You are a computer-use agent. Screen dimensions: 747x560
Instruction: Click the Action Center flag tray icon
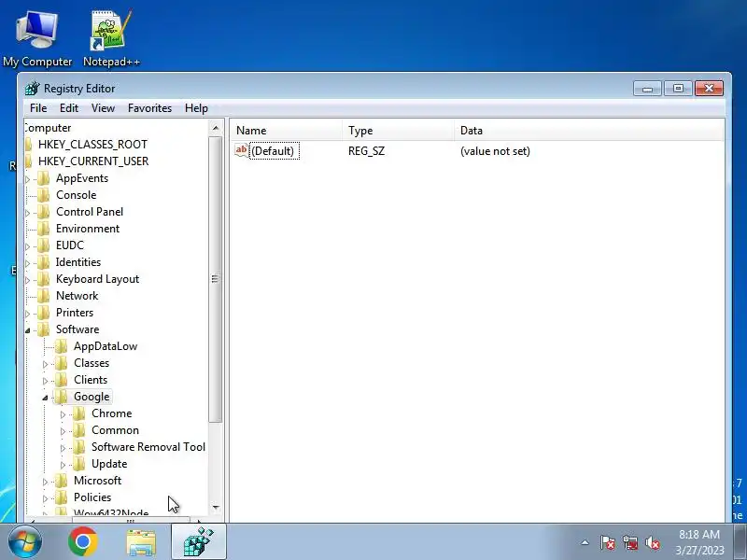point(608,542)
